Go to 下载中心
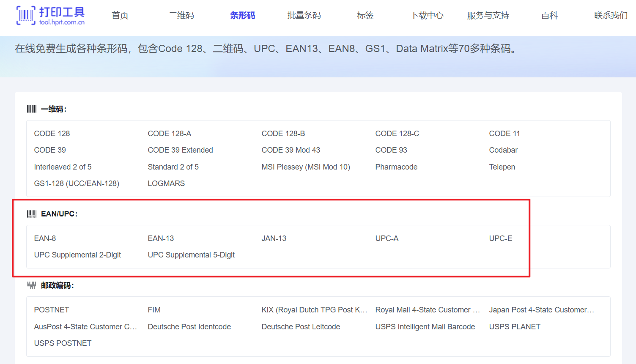Image resolution: width=636 pixels, height=364 pixels. pos(427,15)
